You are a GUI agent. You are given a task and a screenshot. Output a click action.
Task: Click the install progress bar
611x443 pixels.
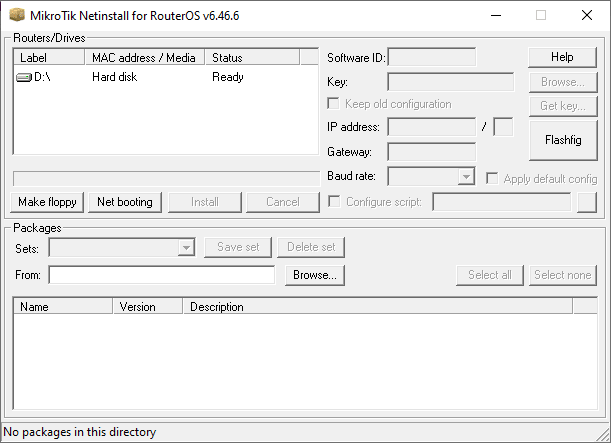pyautogui.click(x=166, y=179)
